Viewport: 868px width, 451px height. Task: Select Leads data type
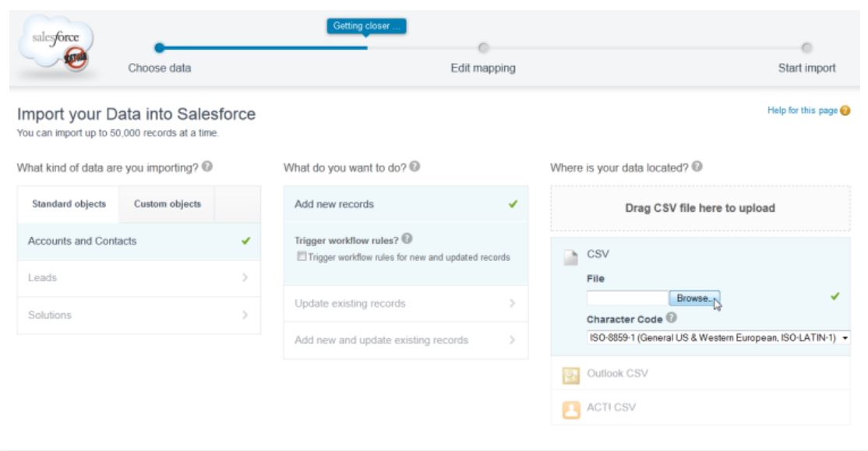[x=139, y=278]
